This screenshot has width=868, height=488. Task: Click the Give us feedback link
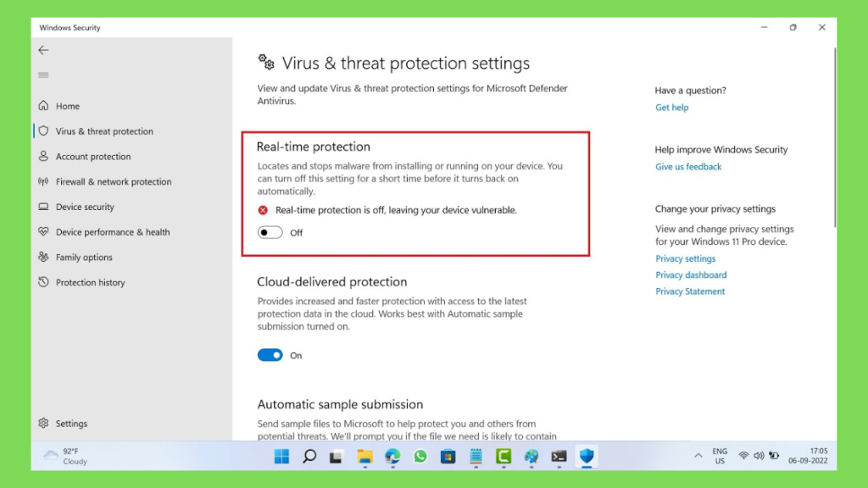pyautogui.click(x=688, y=167)
